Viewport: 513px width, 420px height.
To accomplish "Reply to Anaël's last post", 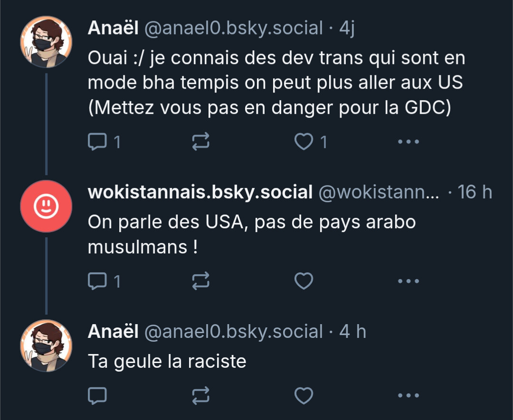I will coord(97,395).
